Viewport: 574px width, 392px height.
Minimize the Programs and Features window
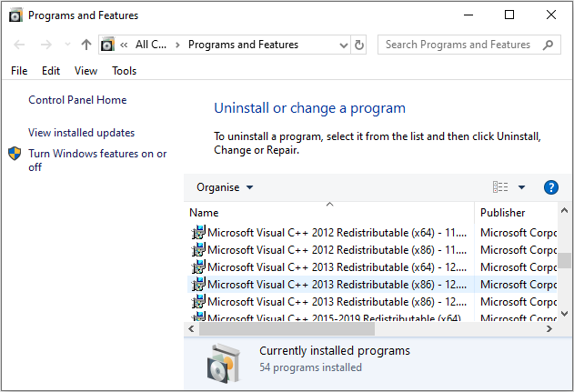(468, 15)
